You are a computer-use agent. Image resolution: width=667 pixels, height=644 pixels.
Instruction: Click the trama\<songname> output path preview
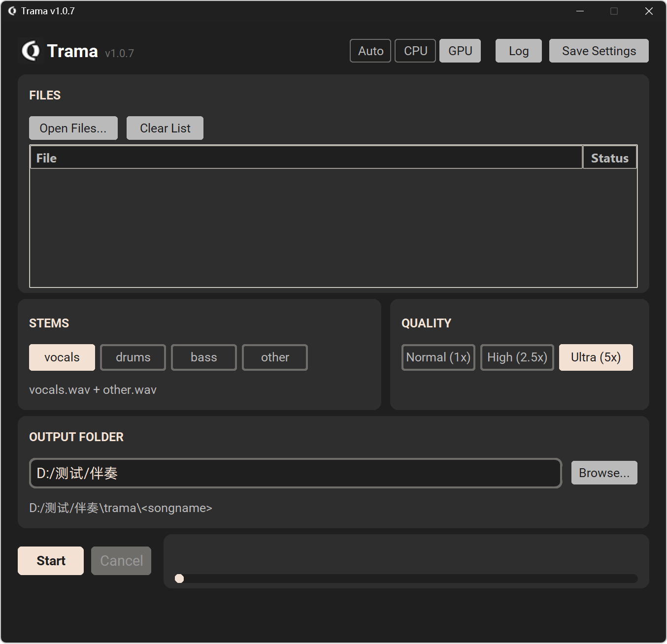click(x=121, y=508)
